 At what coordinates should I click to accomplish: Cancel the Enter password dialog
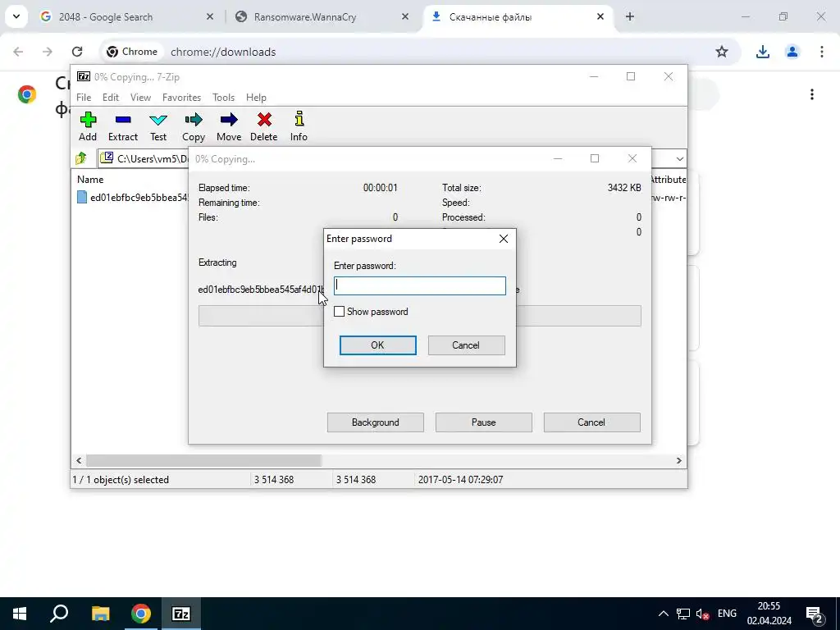pyautogui.click(x=466, y=345)
